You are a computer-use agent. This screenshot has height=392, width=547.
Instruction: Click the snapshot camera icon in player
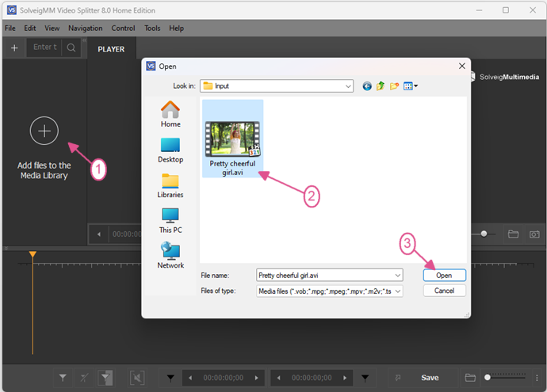[x=534, y=234]
